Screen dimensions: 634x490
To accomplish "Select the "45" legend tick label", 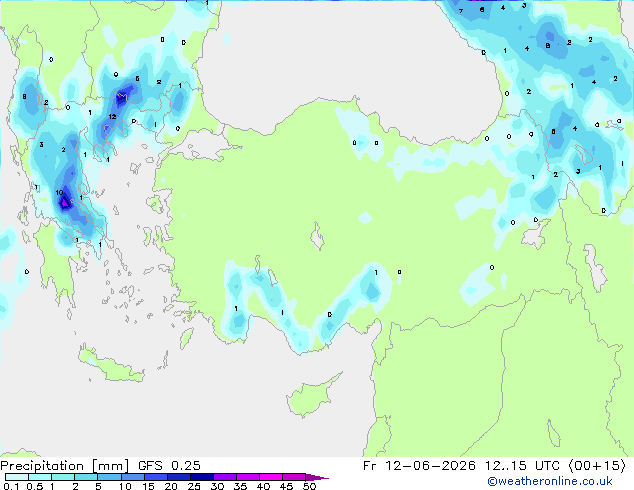I will (286, 486).
